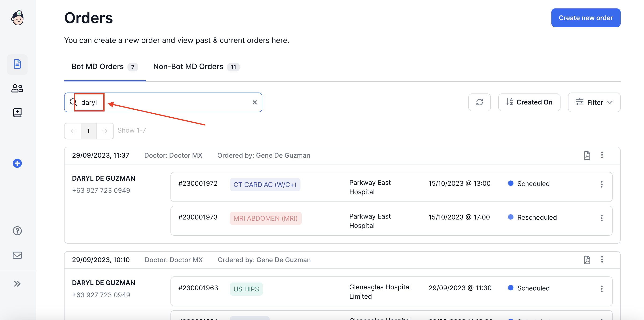The width and height of the screenshot is (644, 320).
Task: Open options menu for order #230001972
Action: point(601,184)
